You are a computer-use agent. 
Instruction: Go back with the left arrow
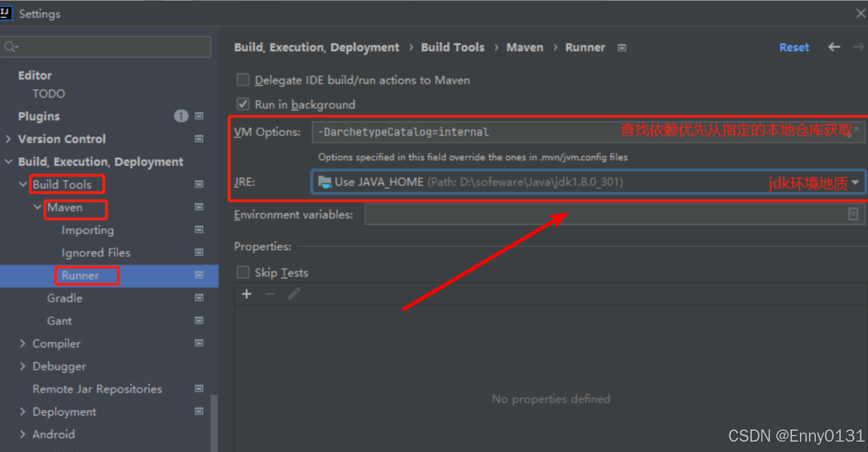[x=835, y=47]
